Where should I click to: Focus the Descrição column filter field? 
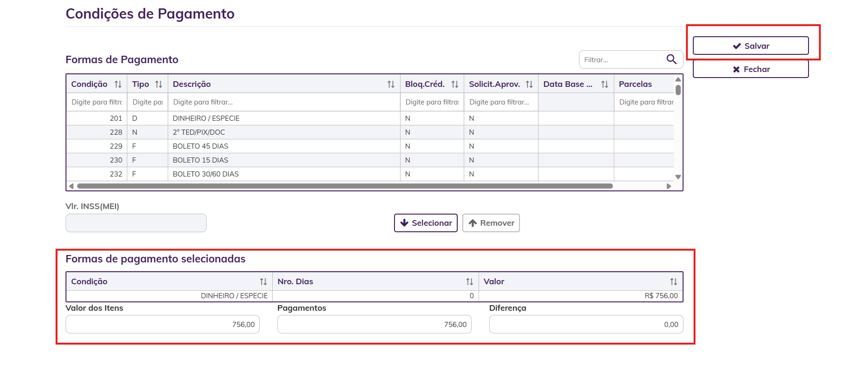tap(284, 102)
